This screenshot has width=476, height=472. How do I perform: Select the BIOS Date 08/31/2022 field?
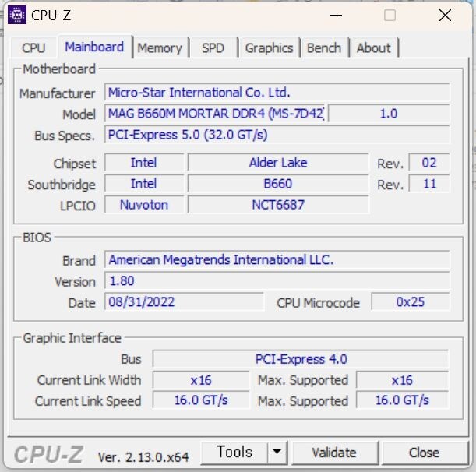click(184, 301)
